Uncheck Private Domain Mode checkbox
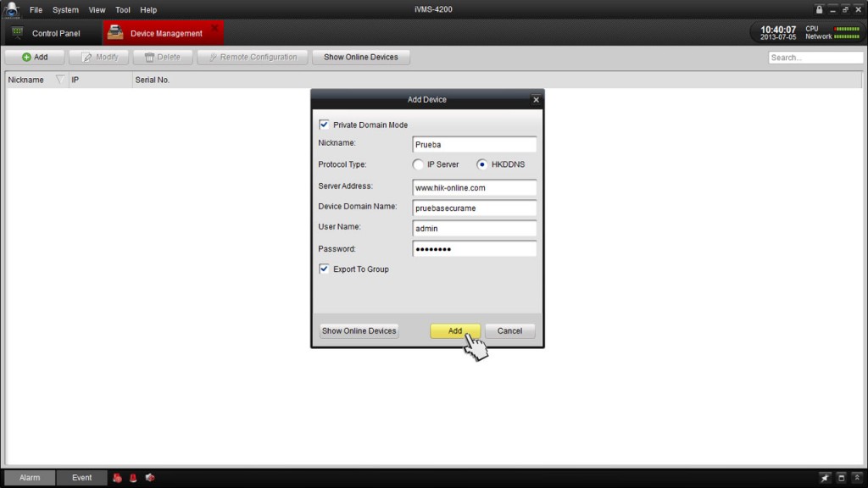Viewport: 868px width, 488px height. pos(324,125)
